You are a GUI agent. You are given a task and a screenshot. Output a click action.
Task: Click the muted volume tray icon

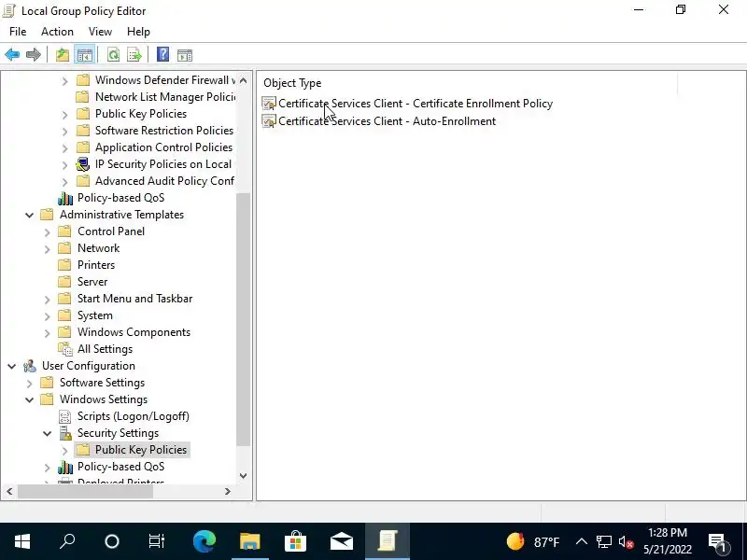click(x=626, y=542)
